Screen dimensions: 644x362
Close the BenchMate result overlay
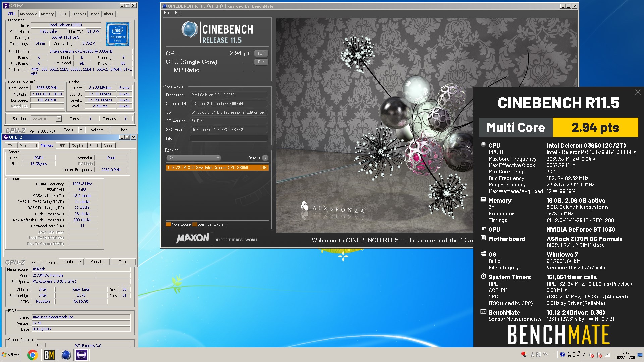[x=638, y=92]
